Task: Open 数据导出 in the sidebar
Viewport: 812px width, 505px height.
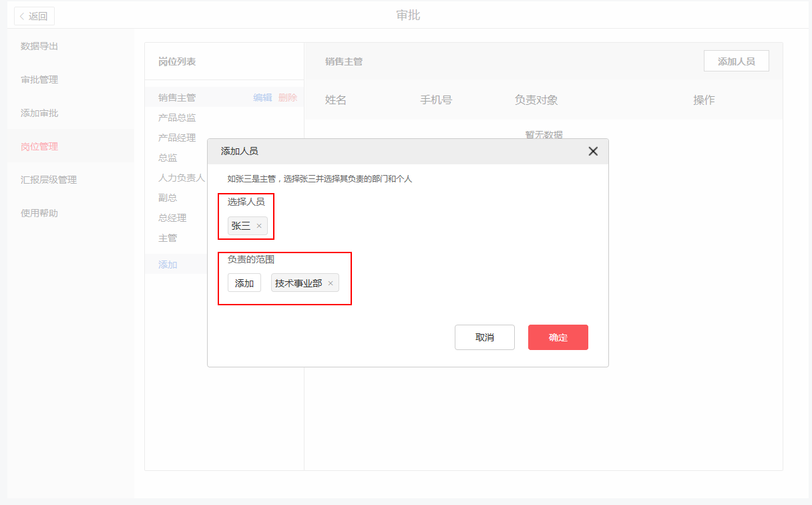Action: point(39,46)
